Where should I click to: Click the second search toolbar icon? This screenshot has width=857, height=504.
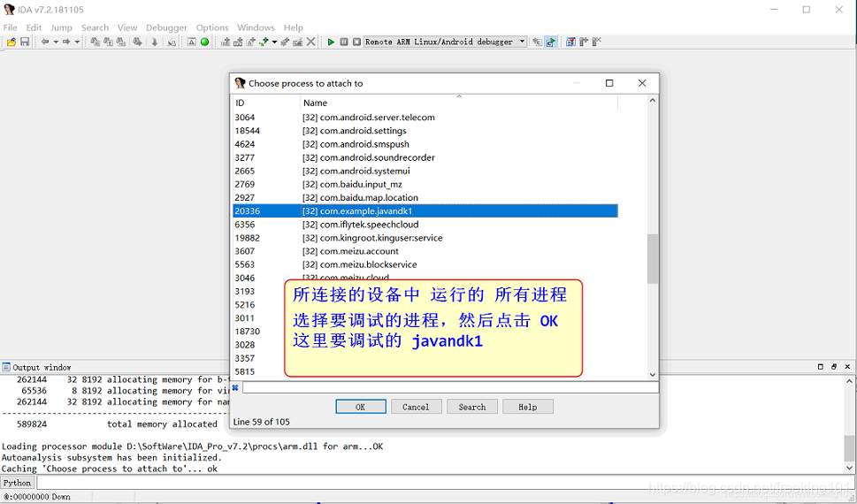108,42
